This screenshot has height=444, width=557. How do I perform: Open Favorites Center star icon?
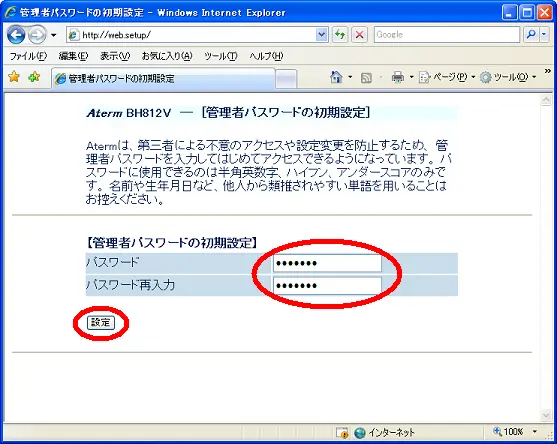tap(14, 76)
